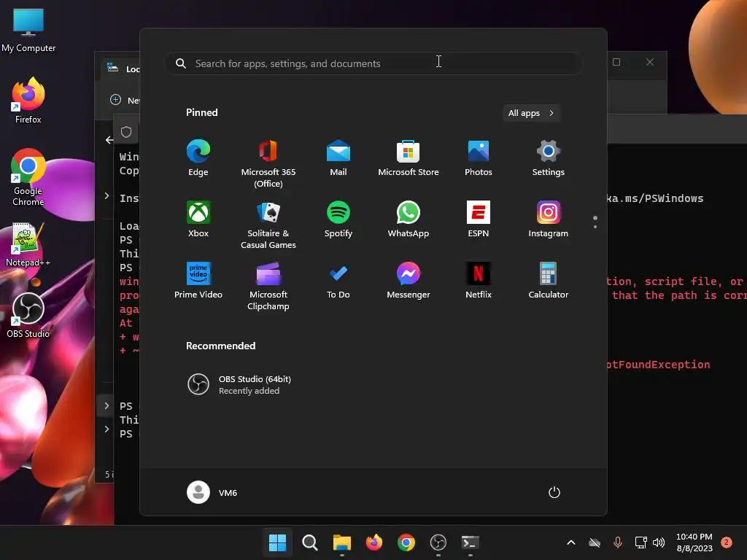Open Prime Video app
The height and width of the screenshot is (560, 747).
[198, 281]
